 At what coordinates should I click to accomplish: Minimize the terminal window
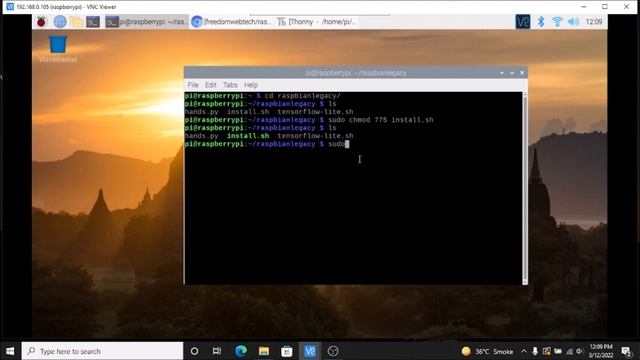coord(502,73)
